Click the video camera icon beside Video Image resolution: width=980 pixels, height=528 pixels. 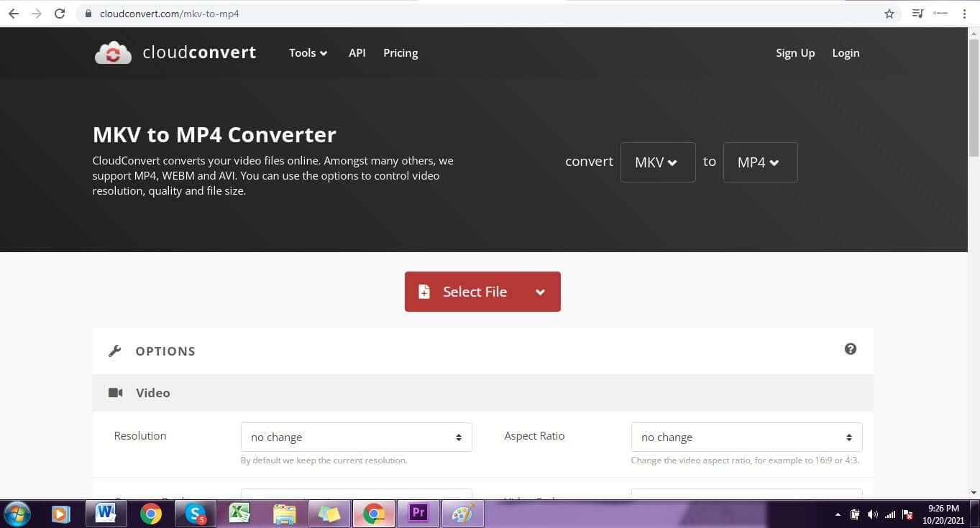(x=115, y=393)
